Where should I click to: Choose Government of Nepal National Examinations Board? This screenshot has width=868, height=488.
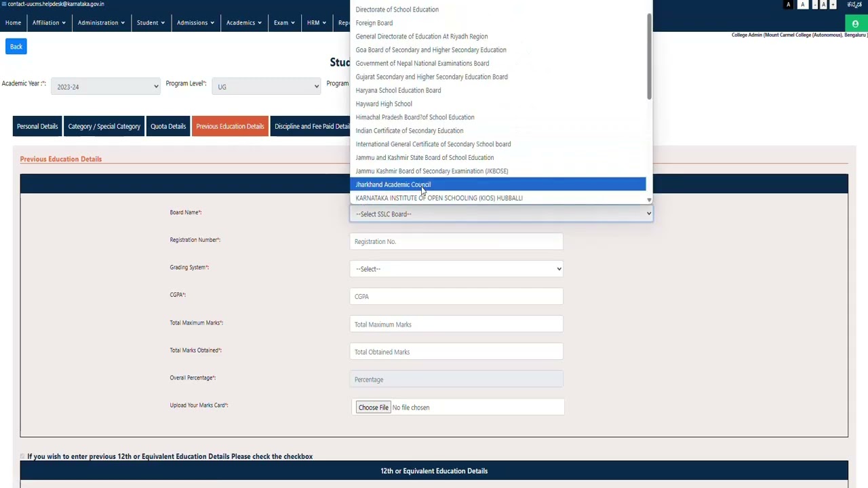point(498,64)
